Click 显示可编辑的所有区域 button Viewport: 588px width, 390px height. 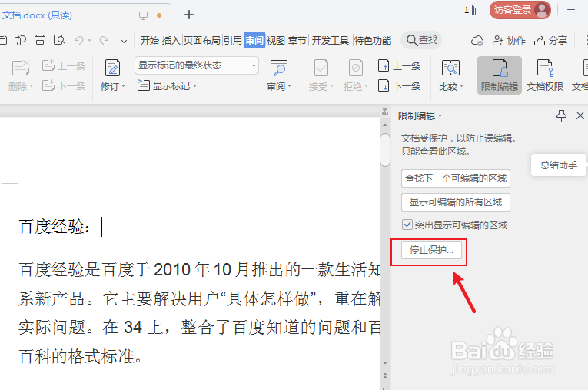[x=456, y=202]
